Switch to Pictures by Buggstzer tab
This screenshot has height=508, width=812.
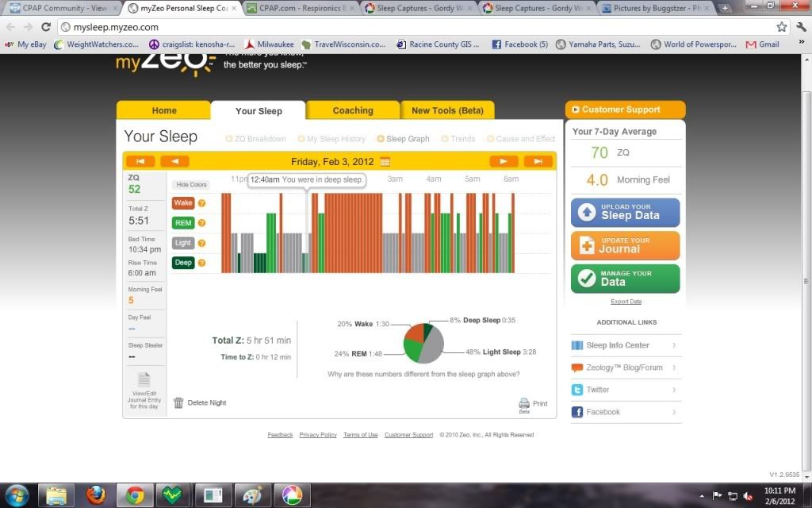657,8
